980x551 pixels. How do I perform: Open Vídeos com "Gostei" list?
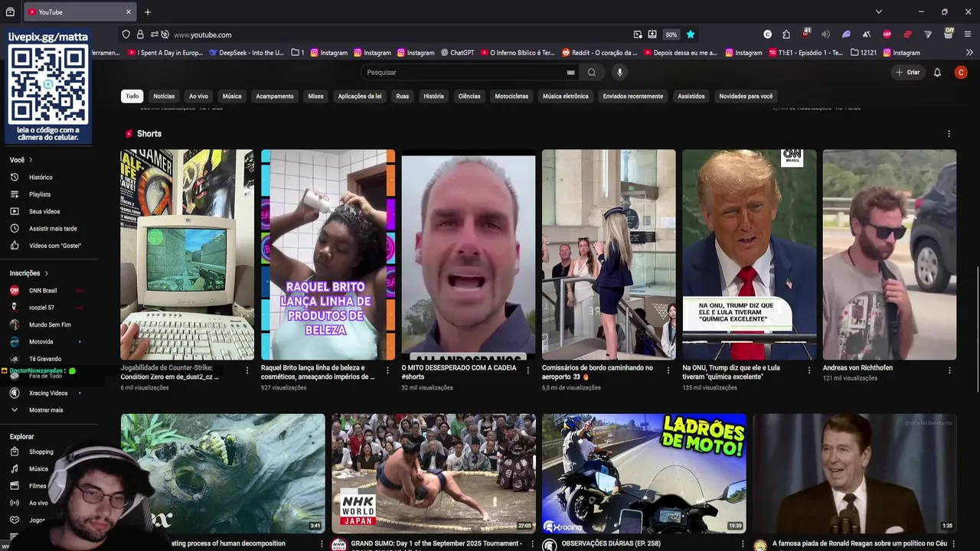coord(54,246)
